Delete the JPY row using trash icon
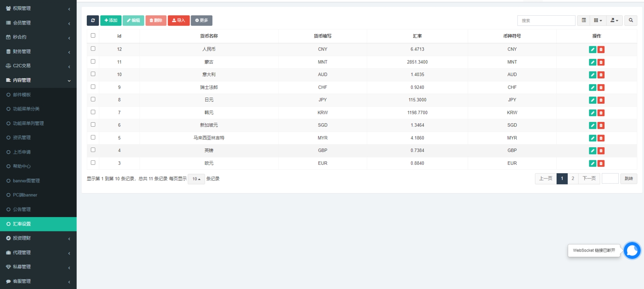644x289 pixels. [601, 100]
